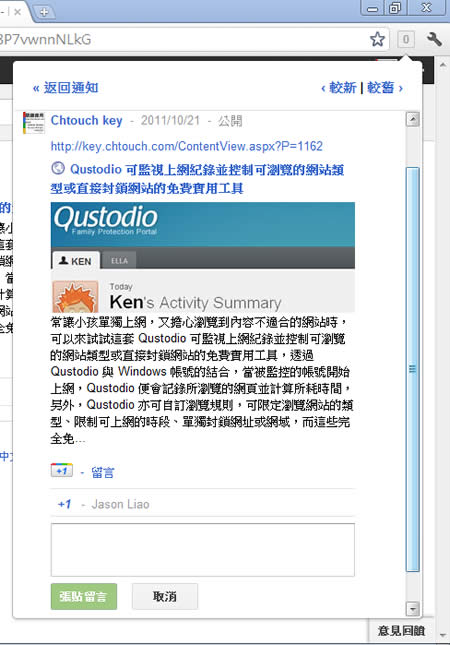The image size is (450, 645).
Task: Click popup scrollbar down arrow
Action: coord(413,608)
